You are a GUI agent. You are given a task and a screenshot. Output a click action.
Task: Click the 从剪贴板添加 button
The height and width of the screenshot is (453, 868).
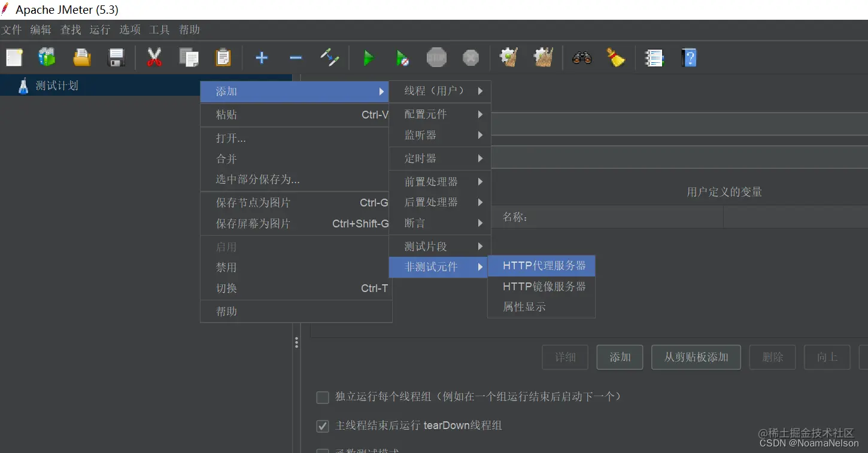(696, 357)
